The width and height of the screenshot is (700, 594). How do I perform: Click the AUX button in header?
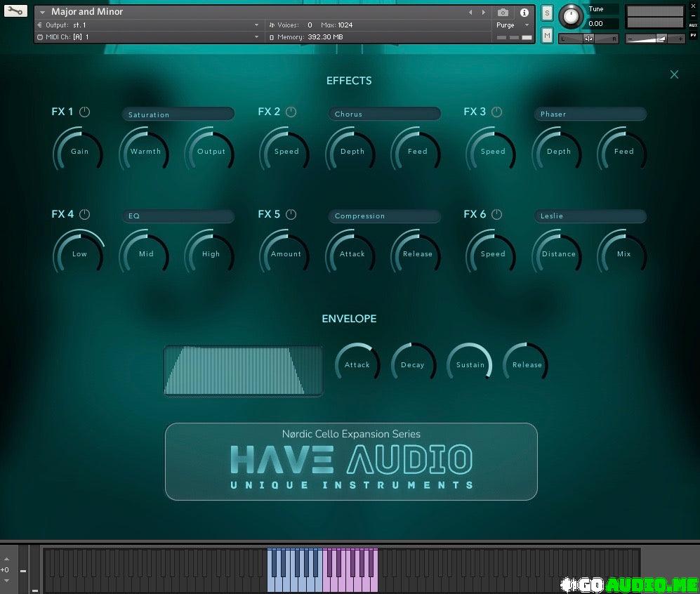point(693,25)
